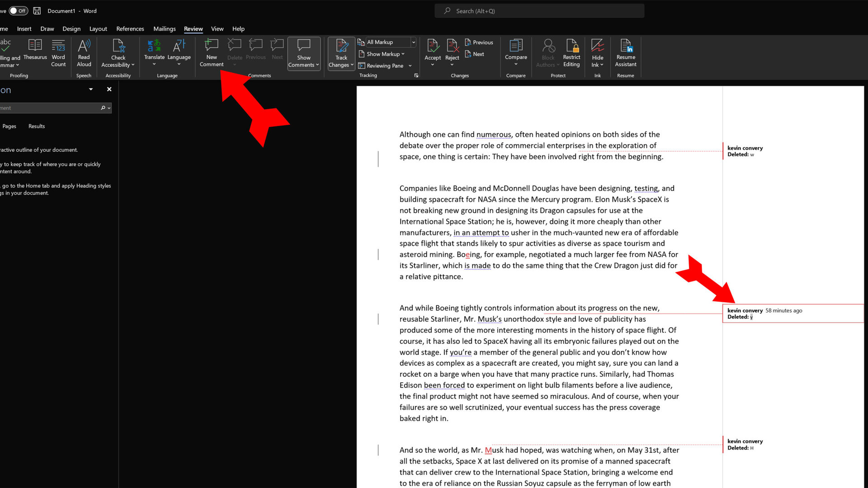Open the Layout ribbon tab
Screen dimensions: 868x488
[98, 28]
